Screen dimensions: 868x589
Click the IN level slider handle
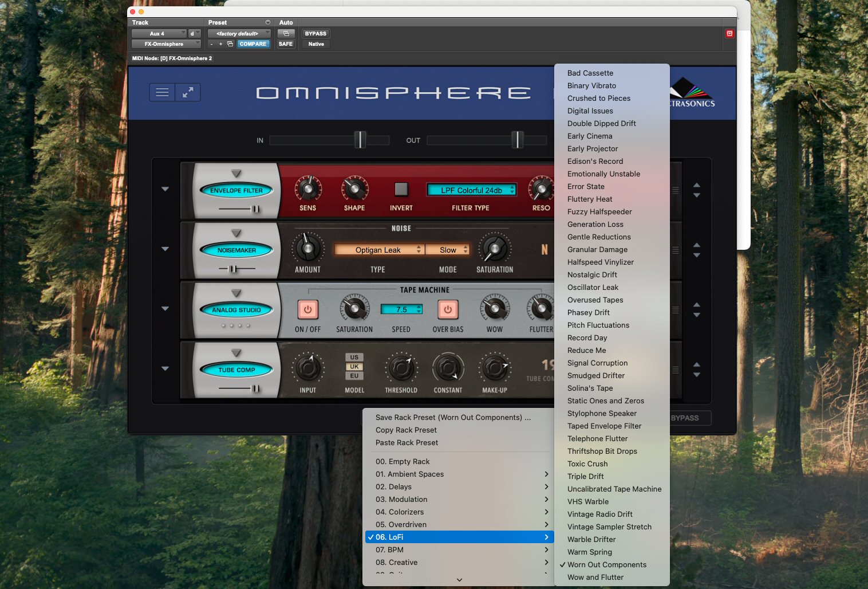pyautogui.click(x=360, y=140)
